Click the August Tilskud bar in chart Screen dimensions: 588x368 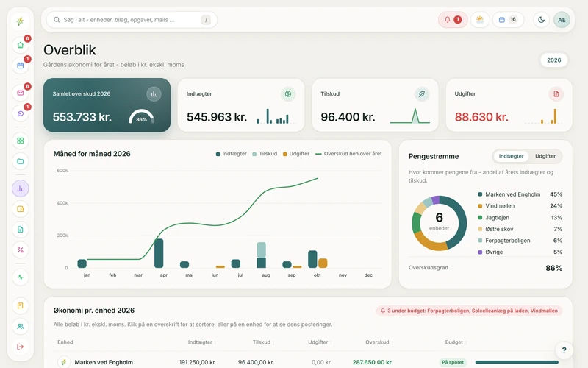pos(262,250)
